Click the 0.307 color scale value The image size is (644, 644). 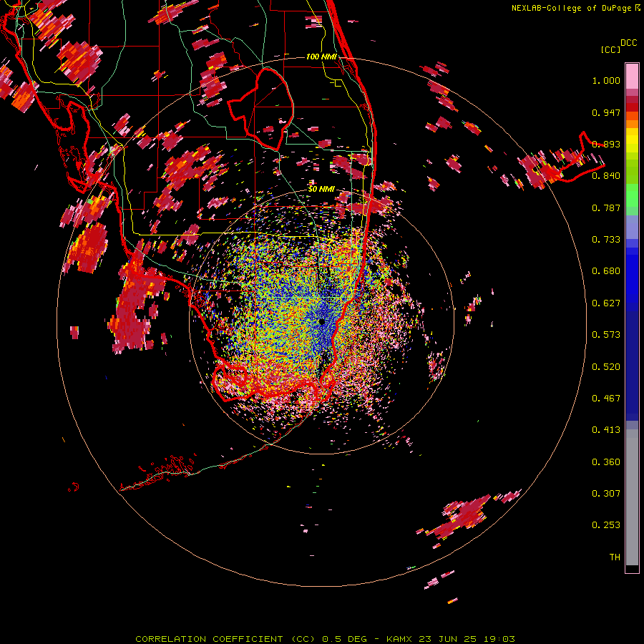606,494
